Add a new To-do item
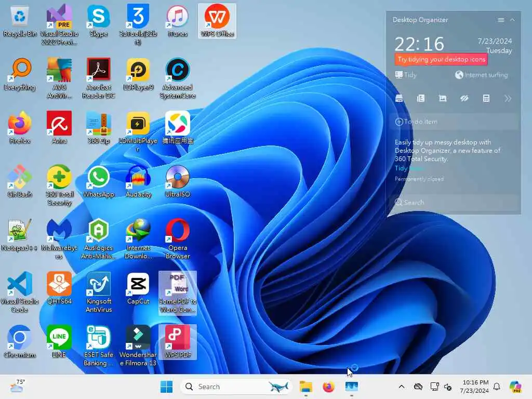 point(455,122)
